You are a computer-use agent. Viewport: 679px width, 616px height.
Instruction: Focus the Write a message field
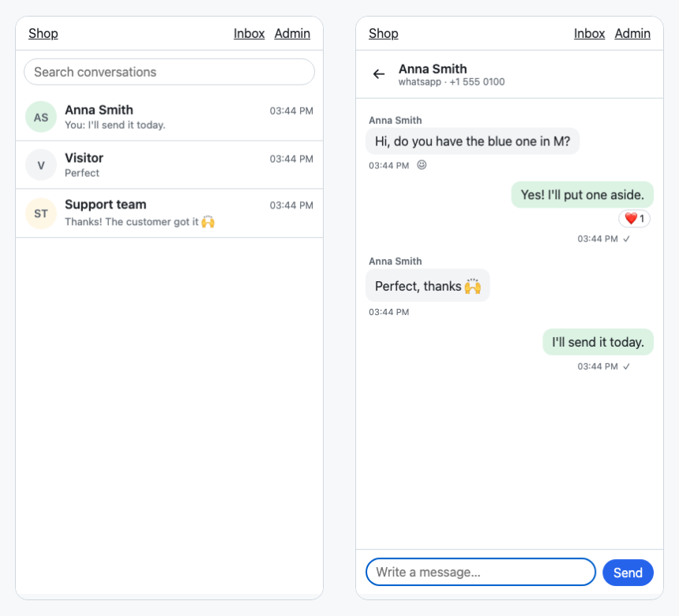[481, 572]
